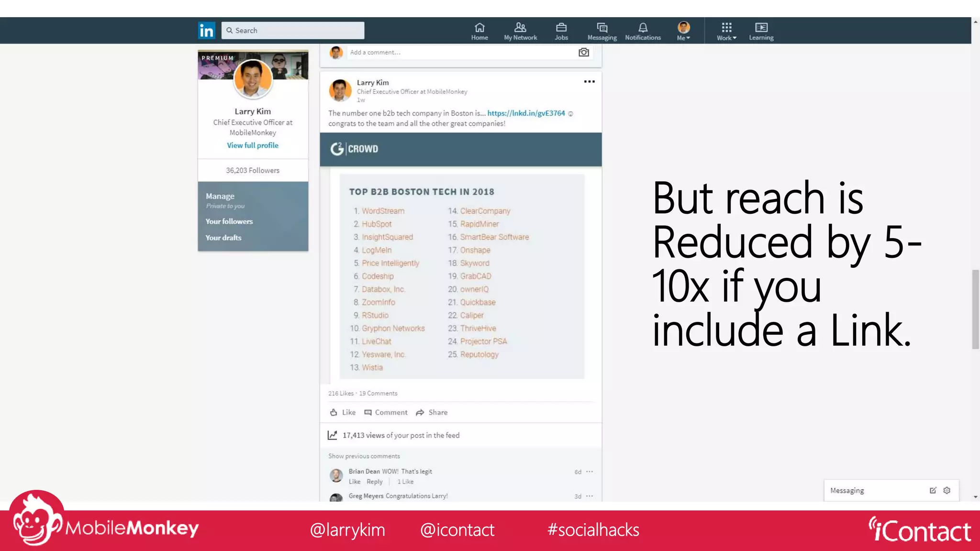Expand the Work apps grid dropdown
This screenshot has height=551, width=980.
[726, 32]
